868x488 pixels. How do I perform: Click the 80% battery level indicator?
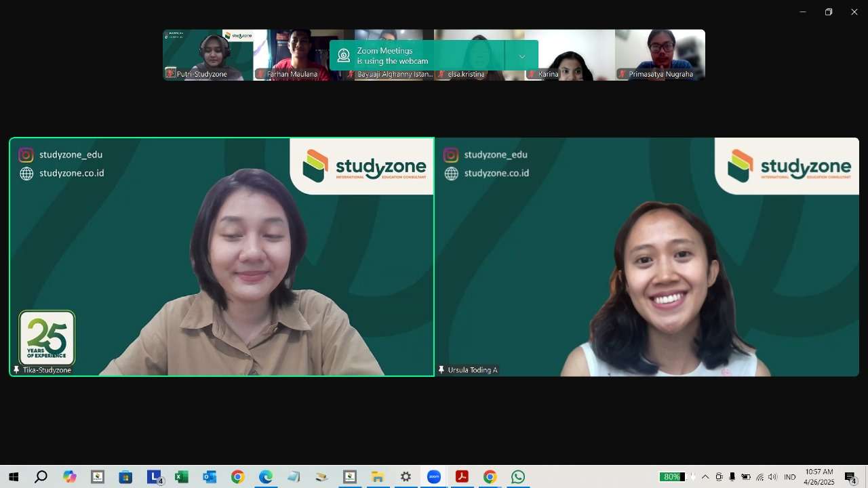[672, 477]
